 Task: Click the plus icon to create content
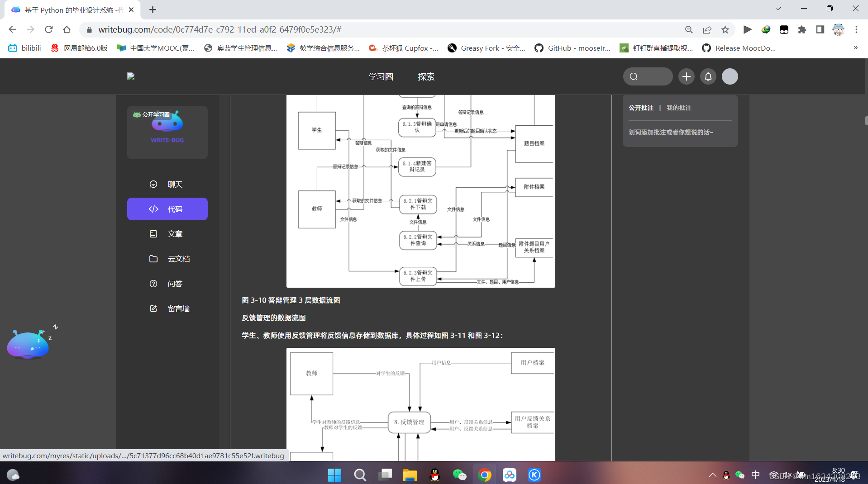pos(686,76)
